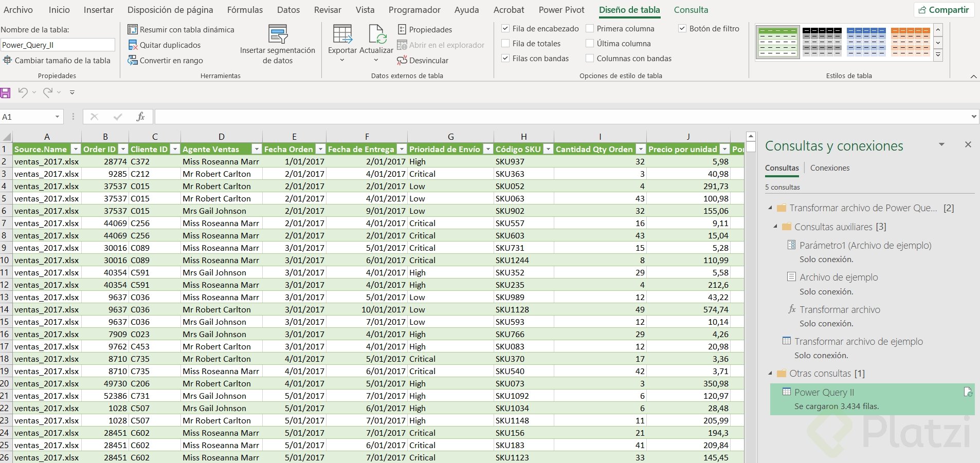Select the orange table style swatch
The image size is (980, 463).
pyautogui.click(x=910, y=42)
